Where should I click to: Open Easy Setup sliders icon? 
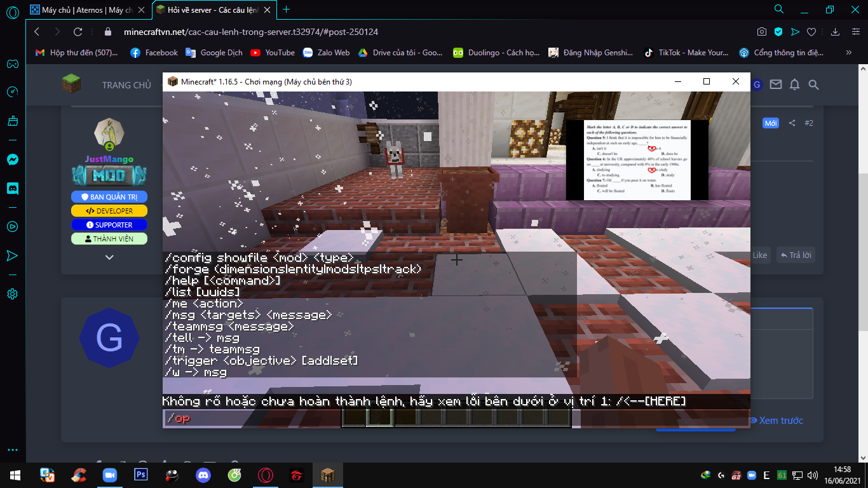(x=854, y=32)
